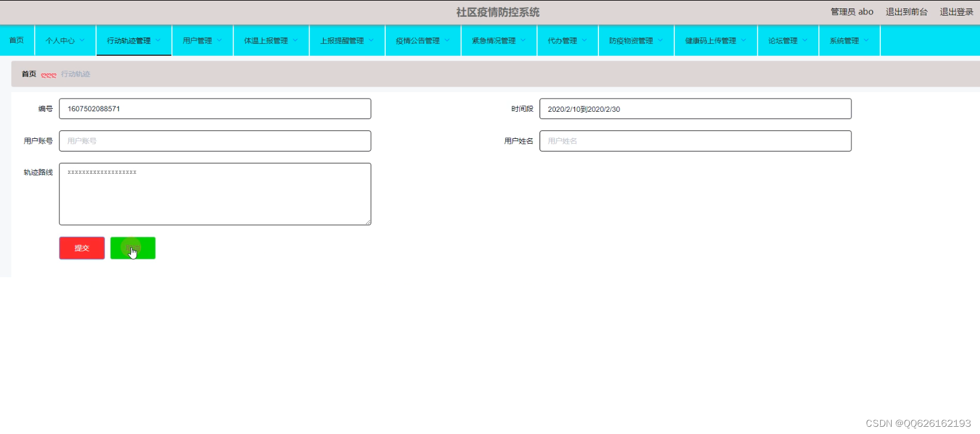Expand the 系统管理 dropdown arrow
Image resolution: width=980 pixels, height=434 pixels.
pyautogui.click(x=866, y=40)
